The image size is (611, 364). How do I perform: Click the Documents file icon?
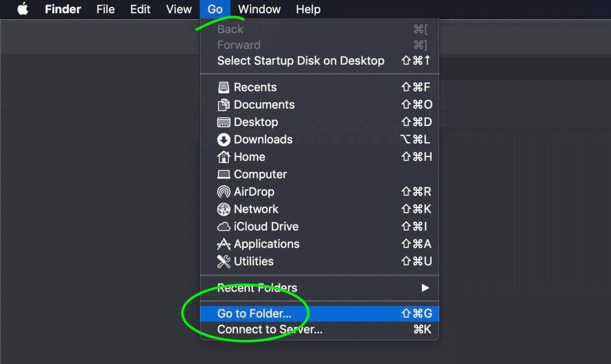[224, 105]
